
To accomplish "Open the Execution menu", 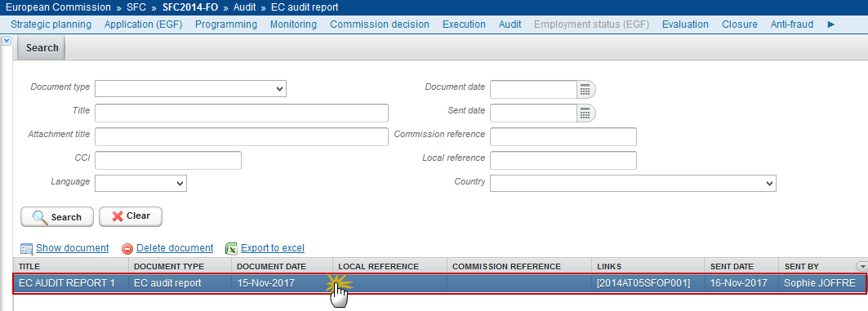I will [464, 24].
